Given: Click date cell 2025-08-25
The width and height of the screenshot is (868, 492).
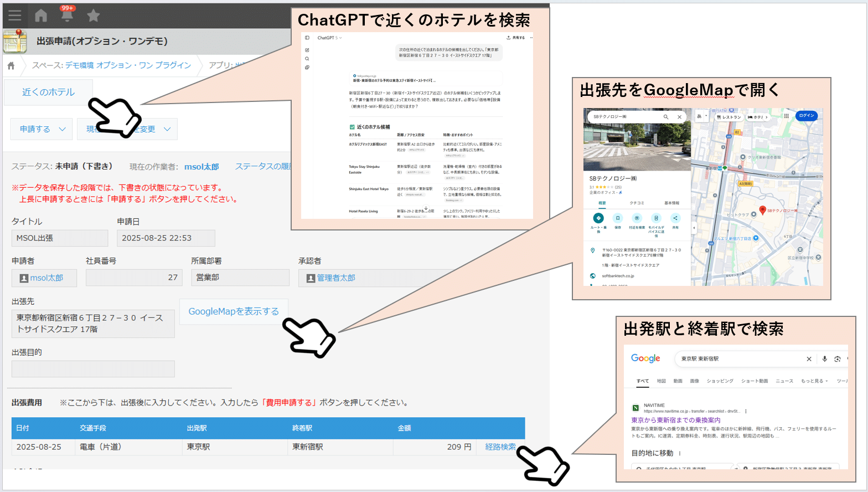Looking at the screenshot, I should point(43,447).
